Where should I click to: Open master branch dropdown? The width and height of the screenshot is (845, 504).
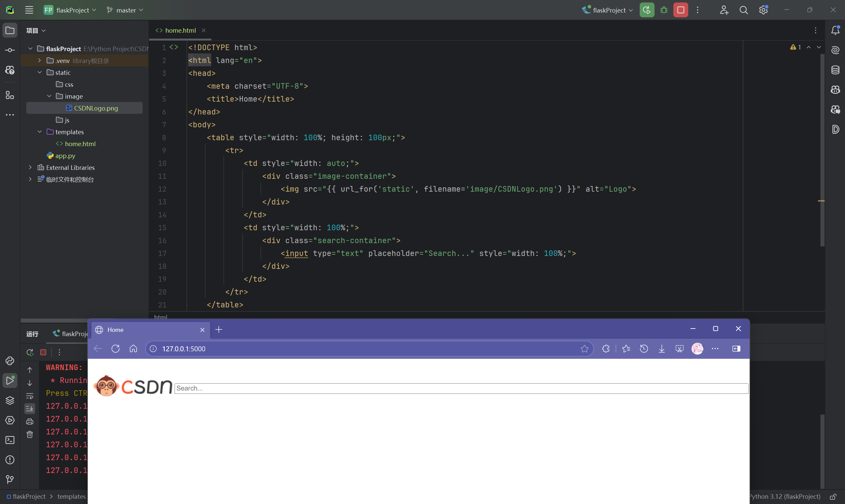[125, 10]
